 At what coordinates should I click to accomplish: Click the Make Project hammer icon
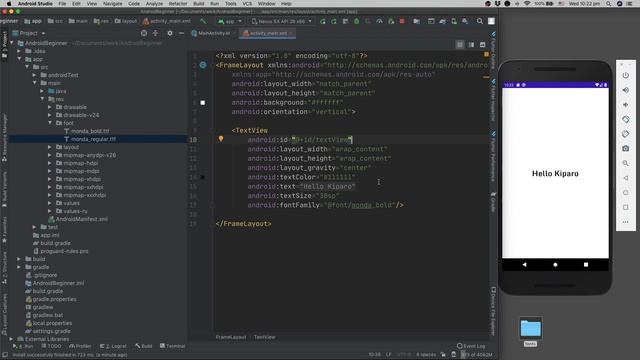click(x=203, y=21)
